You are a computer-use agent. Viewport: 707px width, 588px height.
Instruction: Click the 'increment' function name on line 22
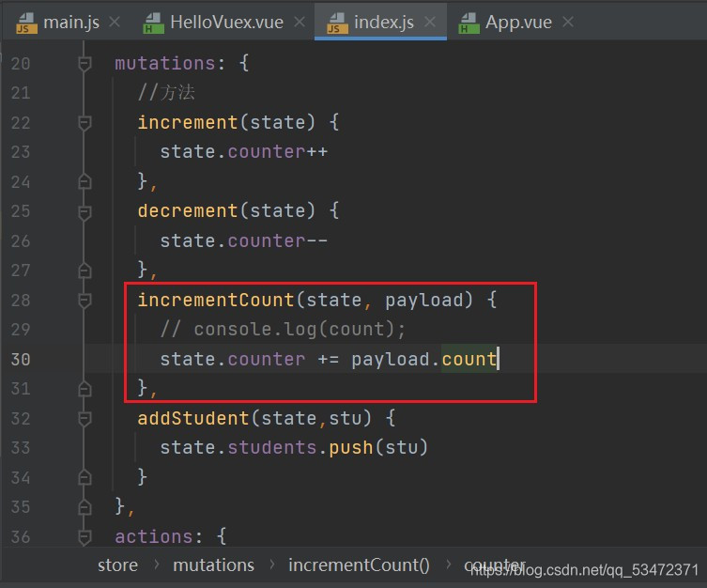tap(188, 122)
